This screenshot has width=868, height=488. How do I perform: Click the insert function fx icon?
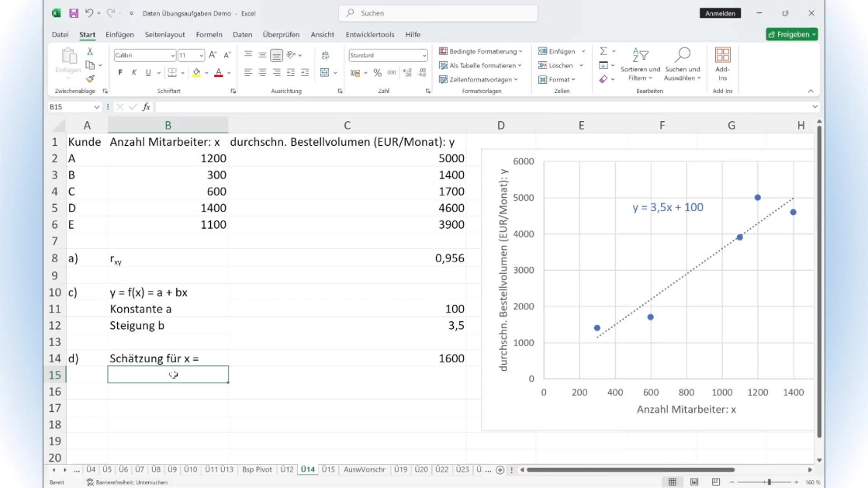pos(146,107)
